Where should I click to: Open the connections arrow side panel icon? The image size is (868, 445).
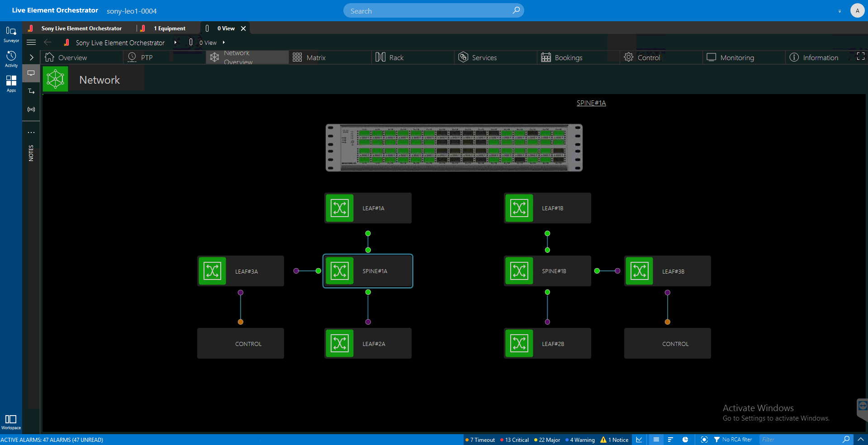[x=31, y=91]
